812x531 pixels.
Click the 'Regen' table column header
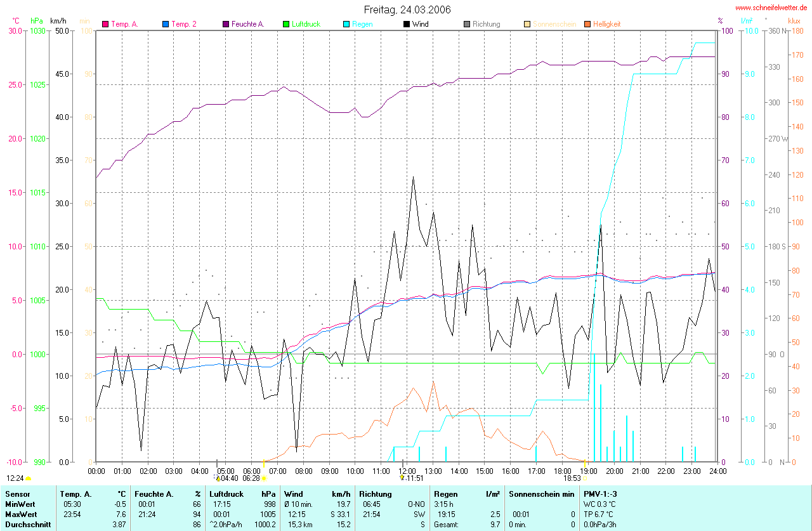tap(446, 494)
